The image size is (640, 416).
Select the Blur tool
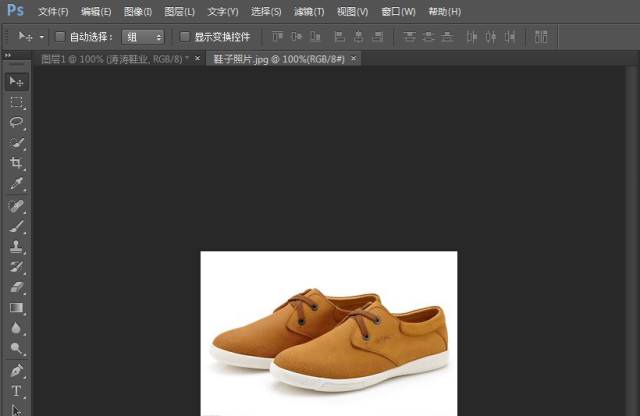(16, 328)
